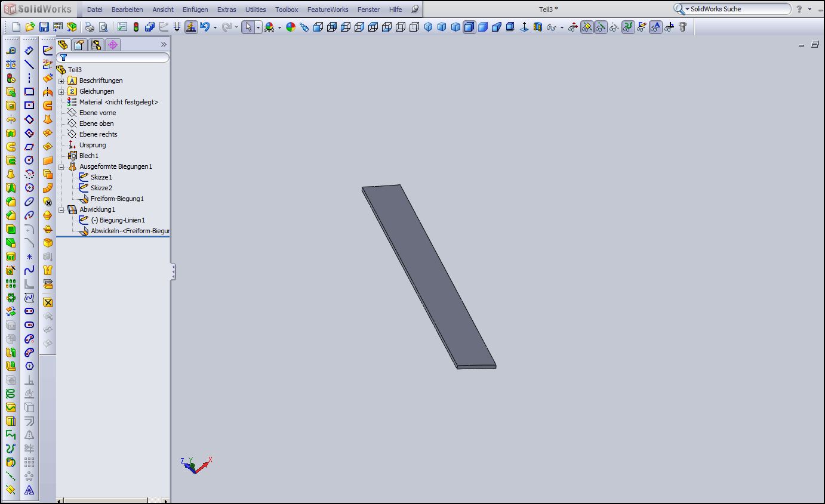
Task: Toggle the view annotations glasses icon
Action: point(655,27)
